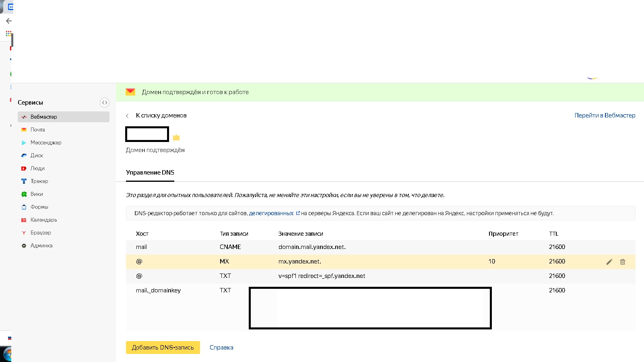Delete the MX record with trash icon
644x362 pixels.
coord(623,262)
